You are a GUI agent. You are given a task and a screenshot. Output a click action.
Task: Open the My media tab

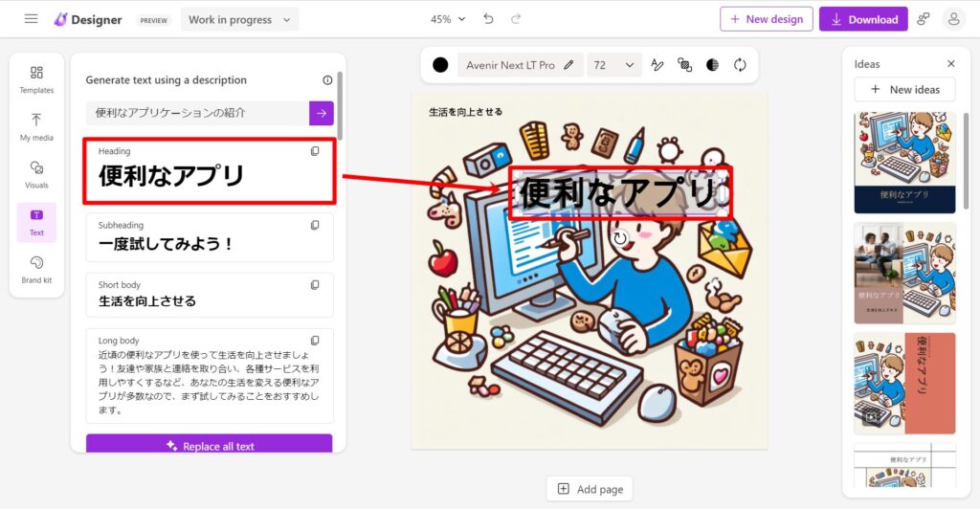point(37,127)
